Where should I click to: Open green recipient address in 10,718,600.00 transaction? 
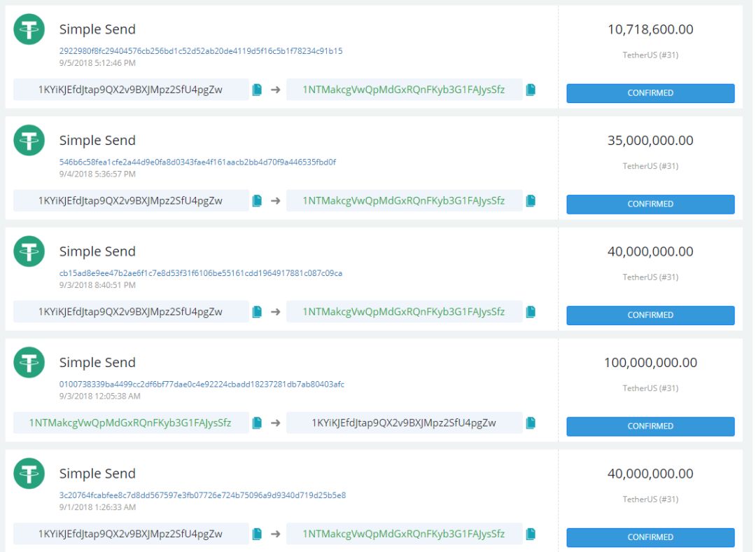point(404,90)
